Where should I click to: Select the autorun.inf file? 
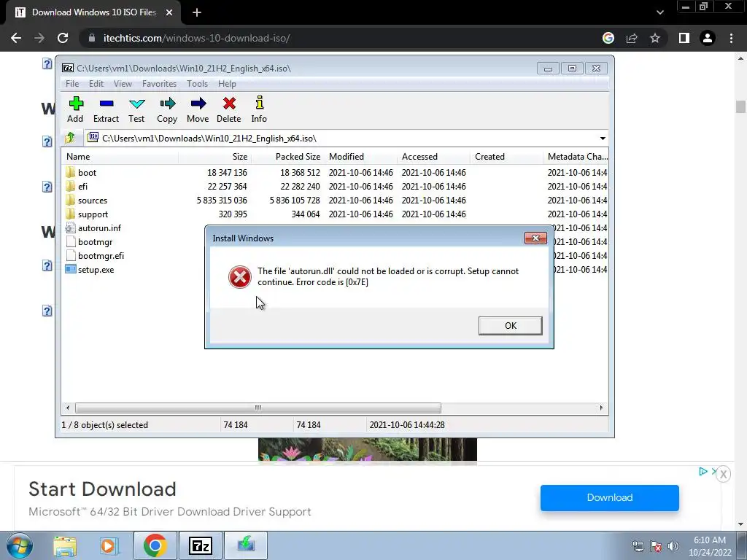point(99,228)
